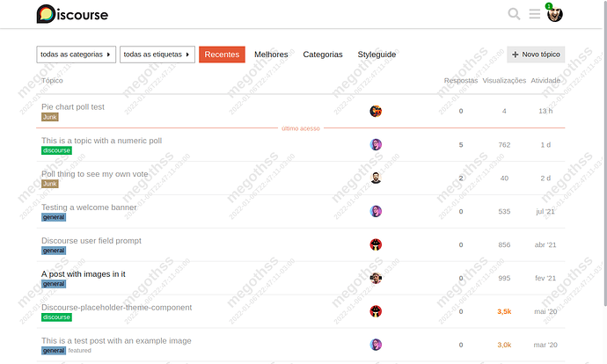
Task: Click poster avatar on Discourse user field prompt
Action: click(376, 244)
